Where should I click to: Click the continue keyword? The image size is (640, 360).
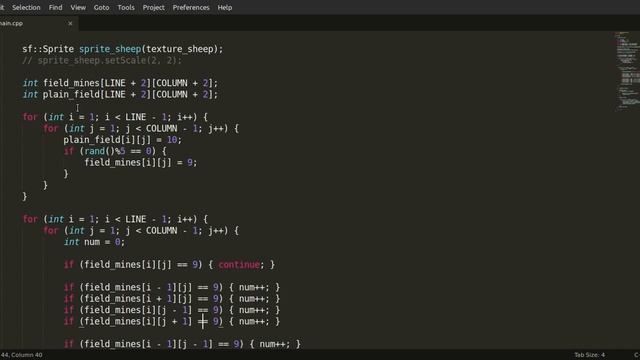pyautogui.click(x=239, y=264)
